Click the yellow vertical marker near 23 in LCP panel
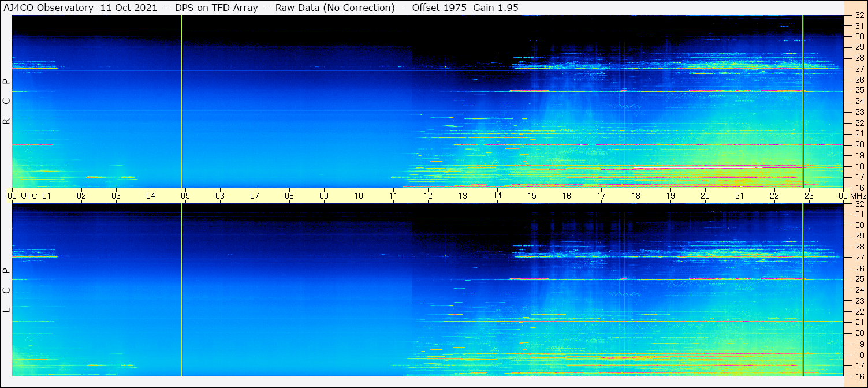 [x=803, y=290]
